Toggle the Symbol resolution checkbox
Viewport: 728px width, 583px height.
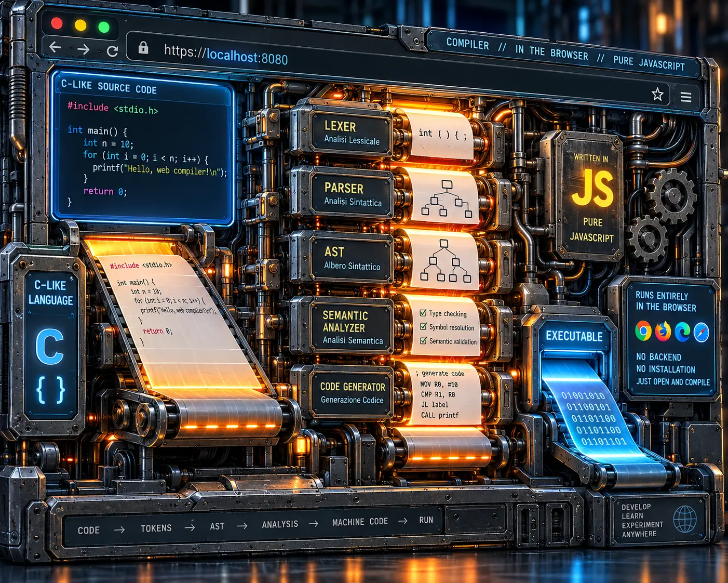pyautogui.click(x=423, y=327)
